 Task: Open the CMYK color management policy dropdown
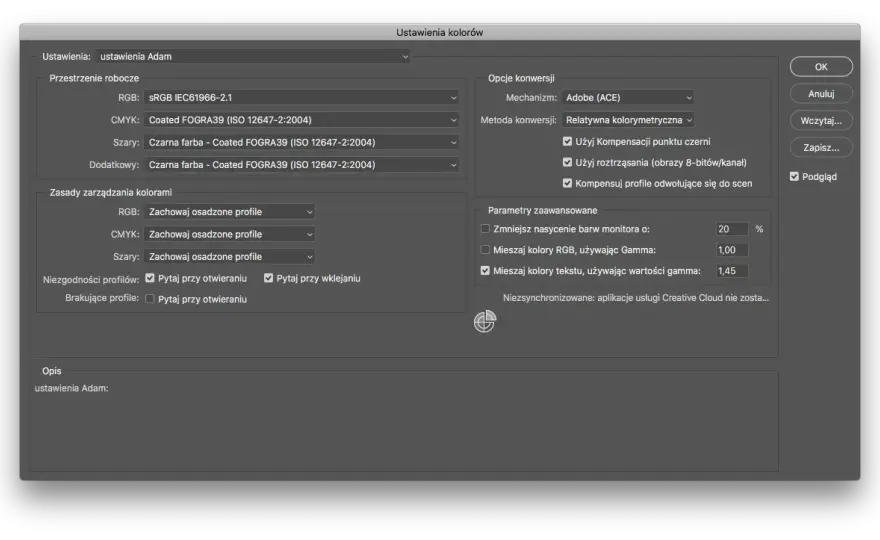[x=230, y=234]
